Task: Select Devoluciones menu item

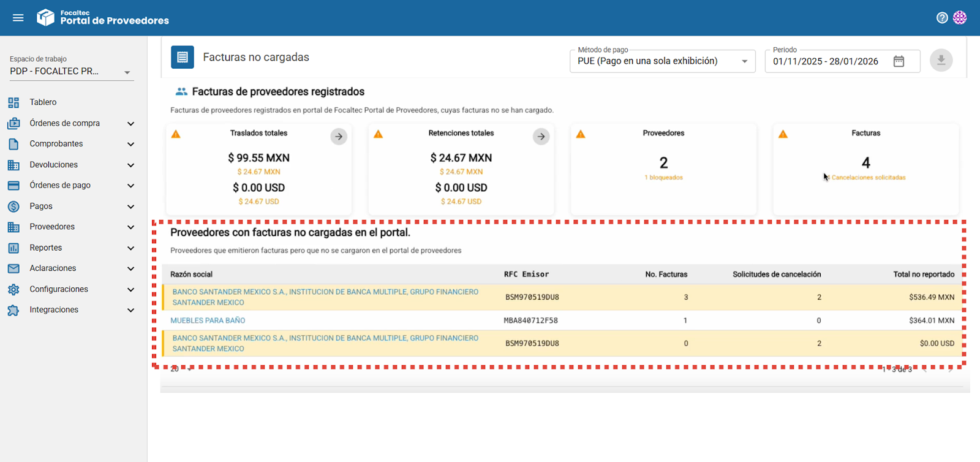Action: (54, 165)
